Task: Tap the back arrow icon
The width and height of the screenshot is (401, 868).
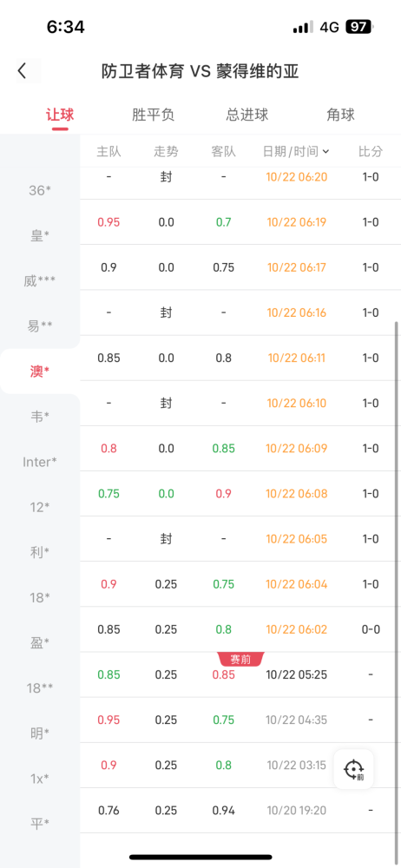Action: pyautogui.click(x=23, y=71)
